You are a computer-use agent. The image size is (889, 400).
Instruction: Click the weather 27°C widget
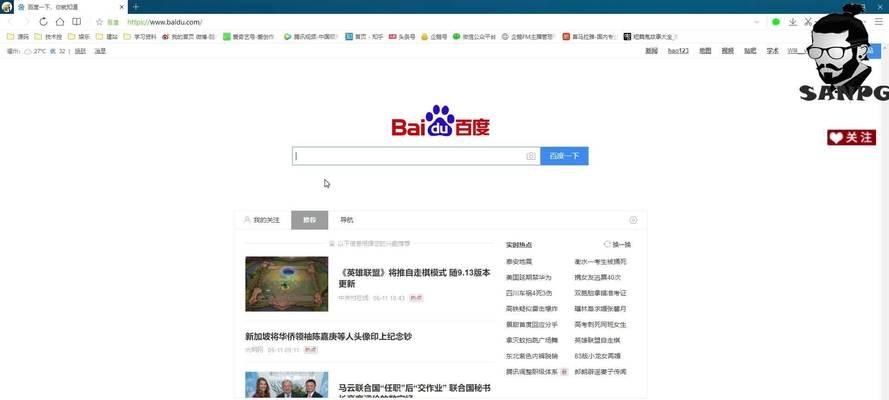[34, 51]
